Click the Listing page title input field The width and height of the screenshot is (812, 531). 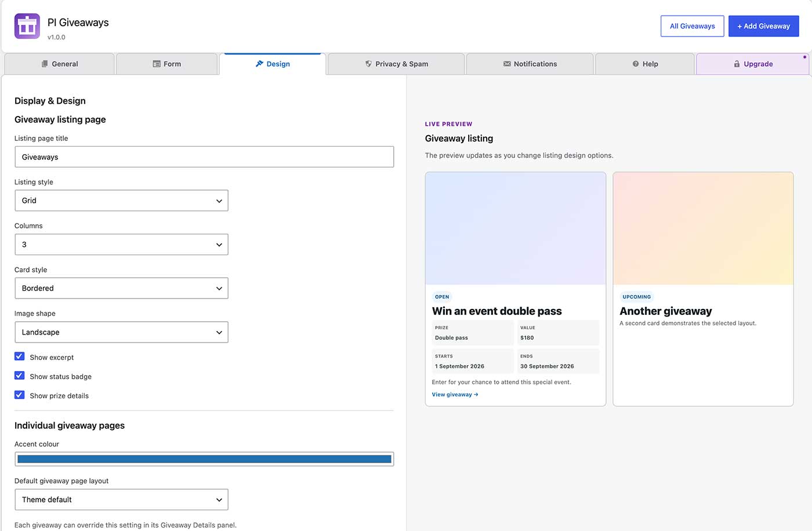pos(204,157)
